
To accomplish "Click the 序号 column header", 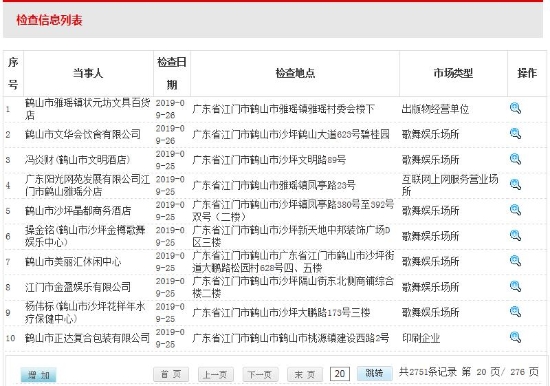I will (x=13, y=73).
